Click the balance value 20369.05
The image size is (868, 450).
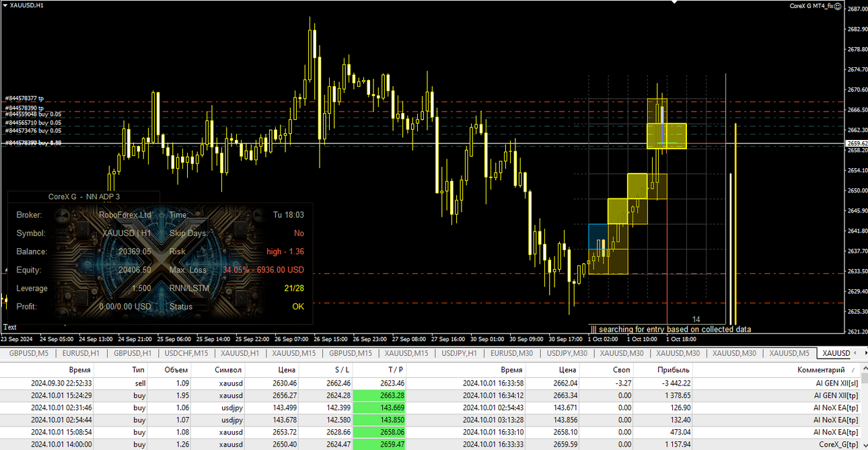[x=135, y=252]
